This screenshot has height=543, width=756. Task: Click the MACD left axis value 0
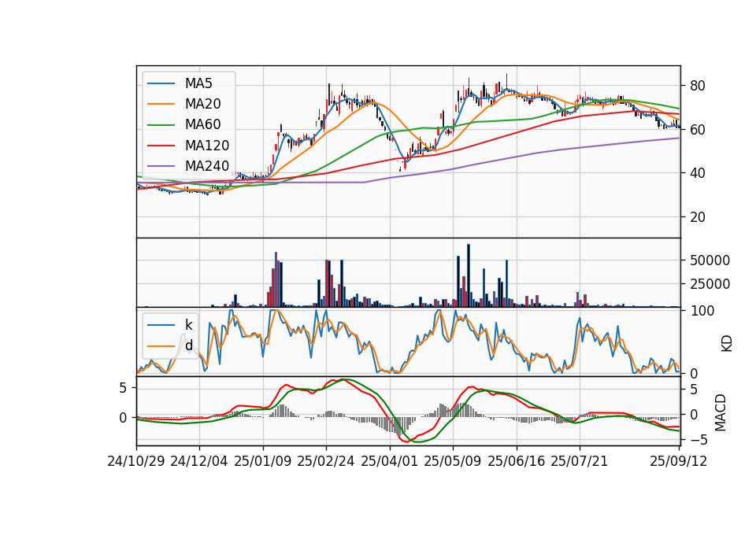point(124,418)
